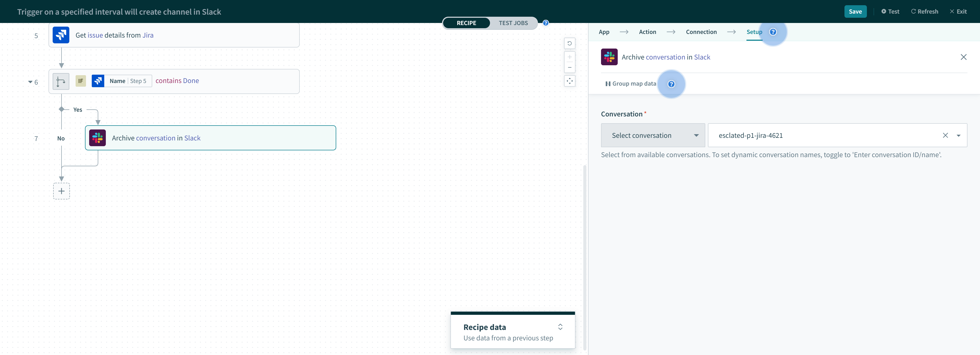The height and width of the screenshot is (355, 980).
Task: Switch to the RECIPE tab
Action: click(466, 22)
